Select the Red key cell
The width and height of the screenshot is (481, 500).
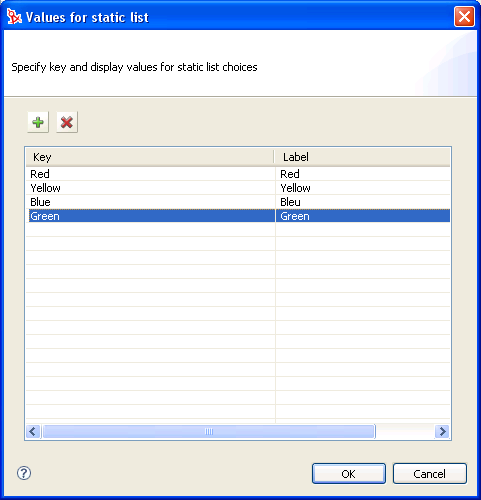151,174
